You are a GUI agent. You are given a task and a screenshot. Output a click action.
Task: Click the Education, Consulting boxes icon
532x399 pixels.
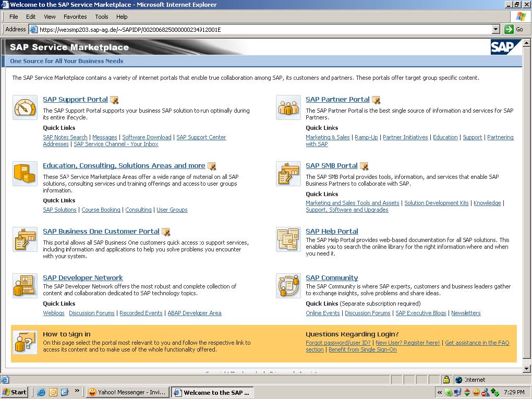click(x=25, y=174)
